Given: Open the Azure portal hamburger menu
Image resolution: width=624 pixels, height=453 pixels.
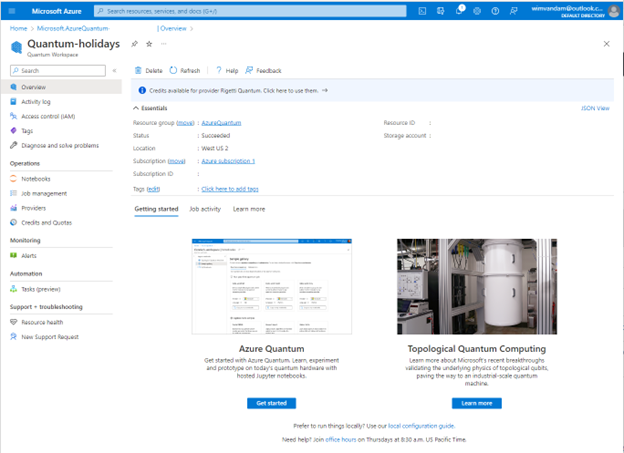Looking at the screenshot, I should click(x=11, y=11).
